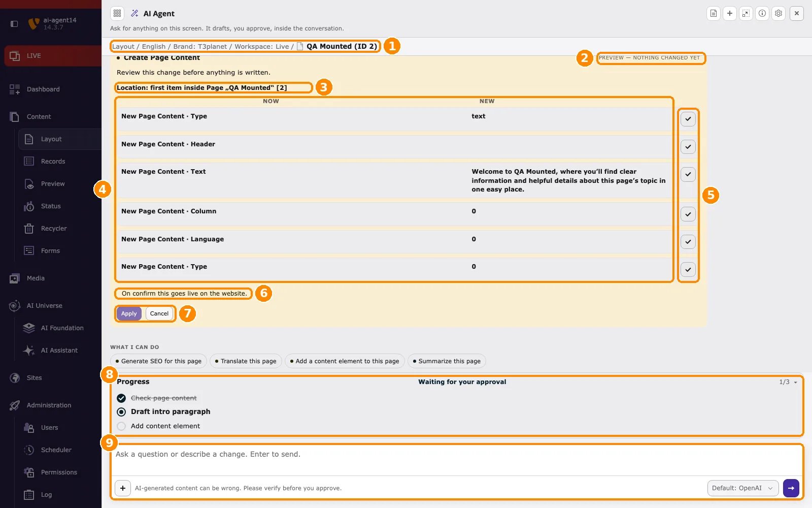
Task: Click the attach plus button beside disclaimer
Action: [123, 488]
